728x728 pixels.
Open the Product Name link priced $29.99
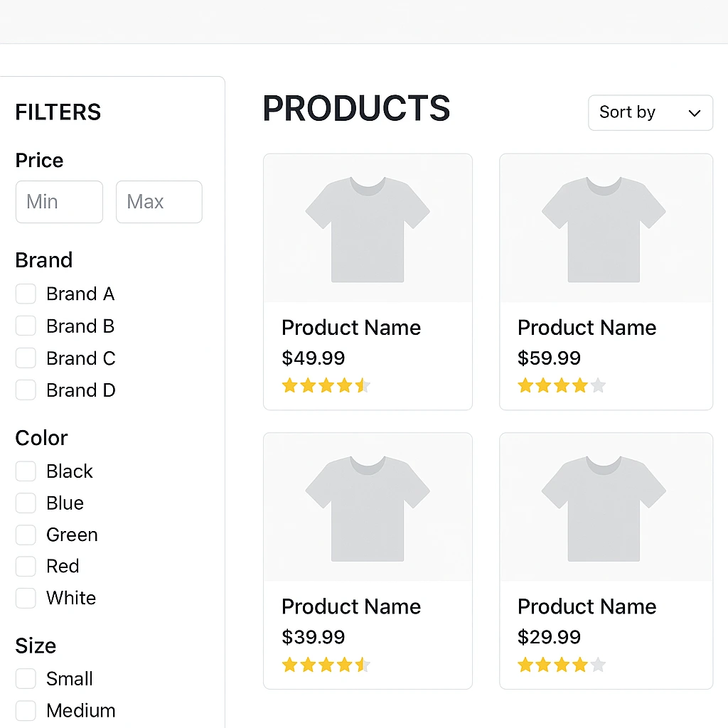587,607
